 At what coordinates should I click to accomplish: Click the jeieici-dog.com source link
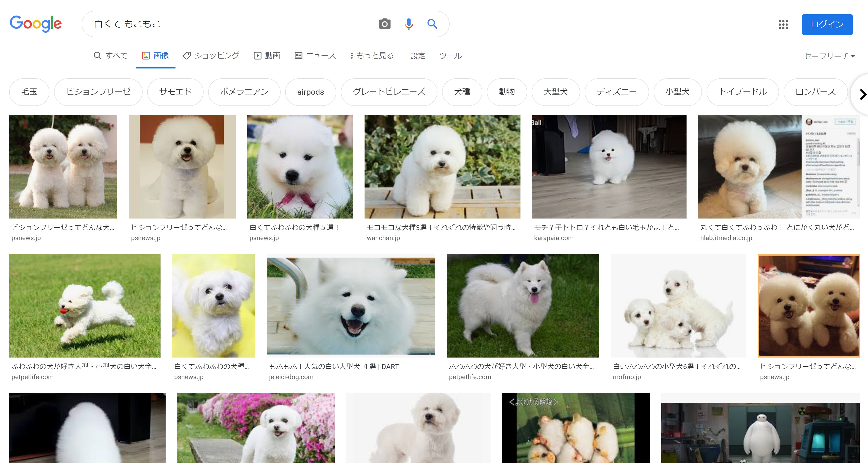(291, 377)
